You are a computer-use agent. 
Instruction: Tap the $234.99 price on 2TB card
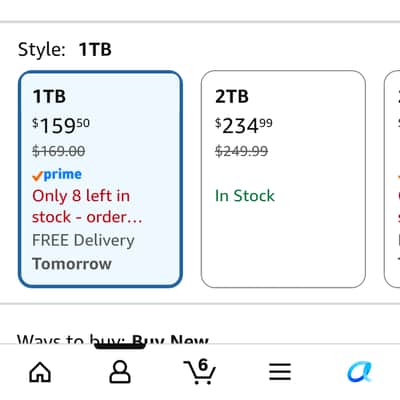coord(244,126)
